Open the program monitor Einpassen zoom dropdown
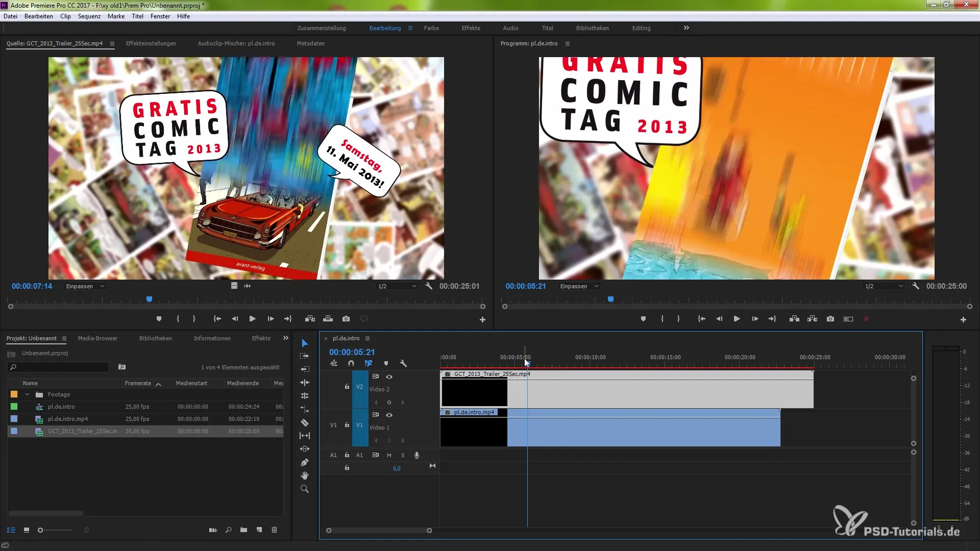980x551 pixels. pos(579,286)
